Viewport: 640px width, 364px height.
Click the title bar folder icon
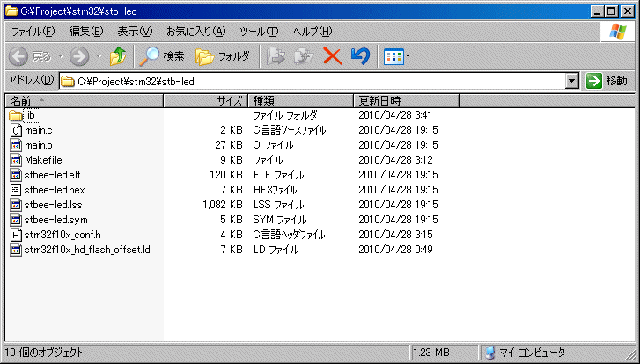pos(11,11)
